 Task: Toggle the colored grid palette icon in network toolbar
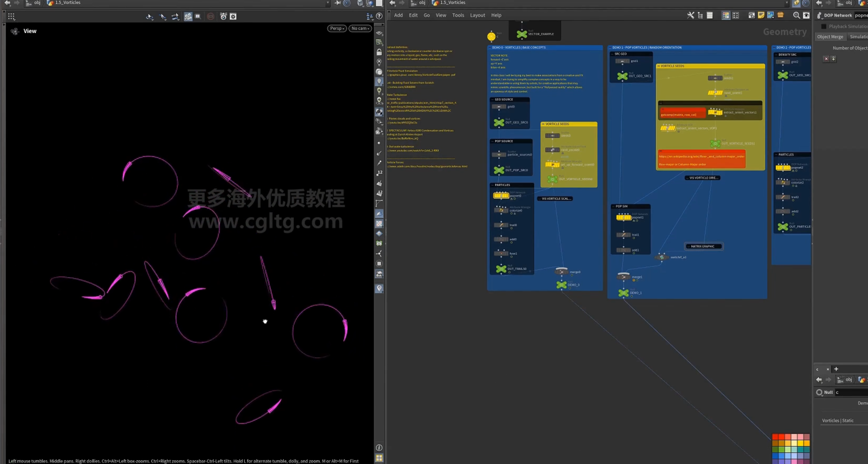coord(726,15)
